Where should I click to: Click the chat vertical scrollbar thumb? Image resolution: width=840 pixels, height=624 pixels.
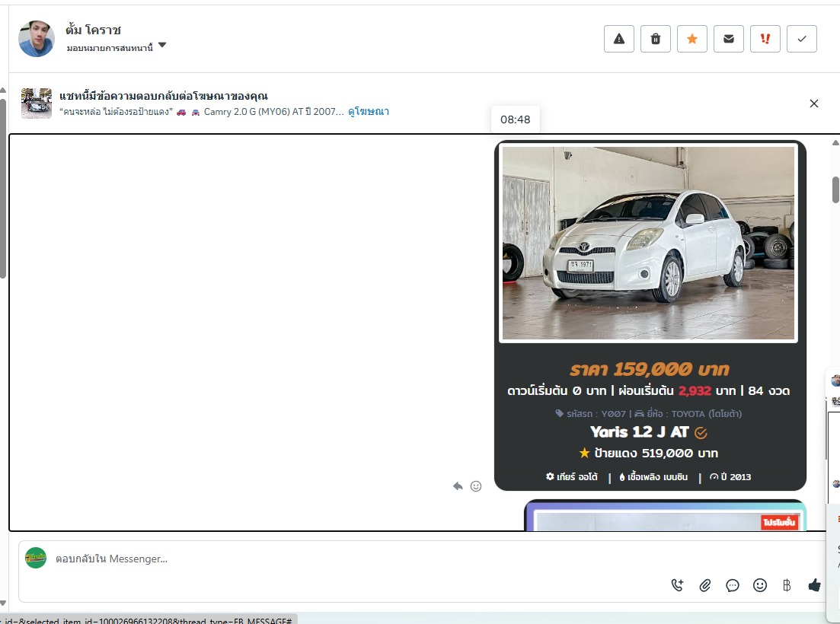(x=835, y=189)
